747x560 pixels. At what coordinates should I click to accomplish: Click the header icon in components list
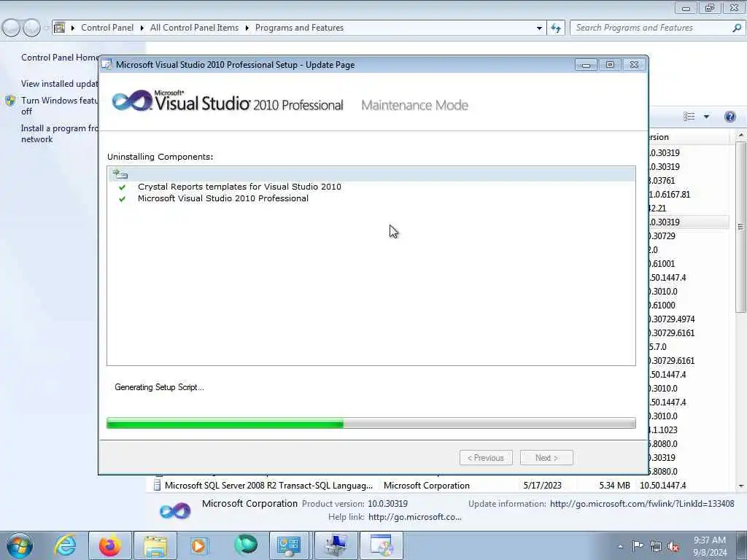pyautogui.click(x=120, y=174)
